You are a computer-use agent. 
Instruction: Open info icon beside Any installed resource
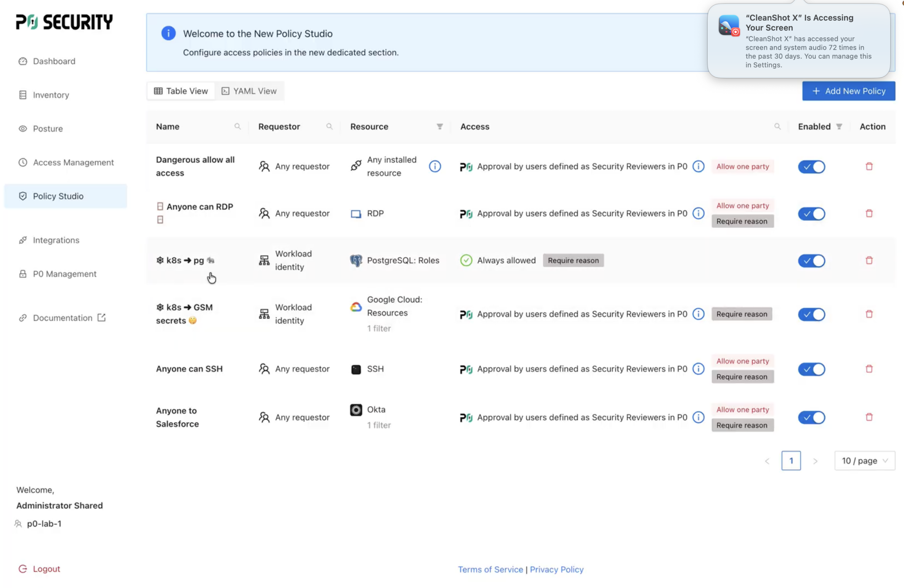pos(435,166)
